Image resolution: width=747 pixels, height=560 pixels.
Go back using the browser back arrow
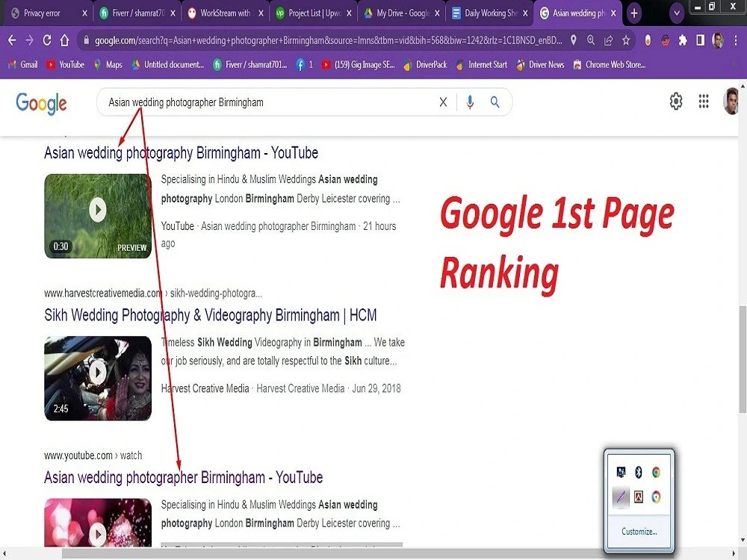pyautogui.click(x=12, y=40)
